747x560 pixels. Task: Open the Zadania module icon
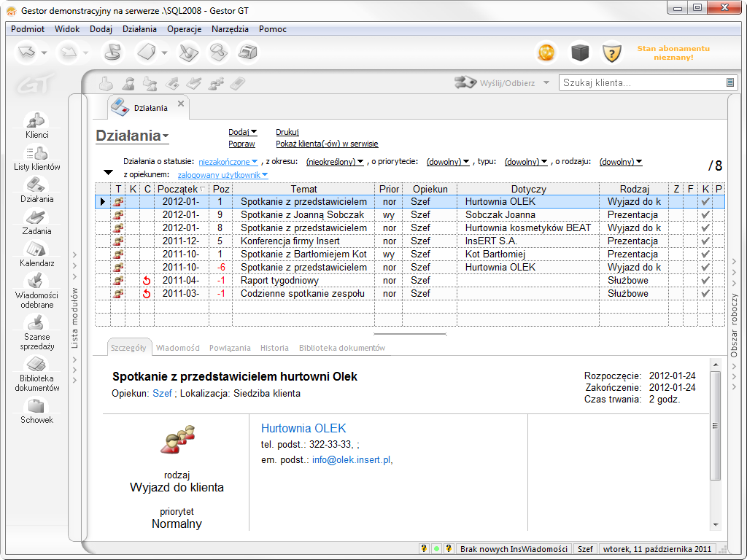(x=36, y=217)
